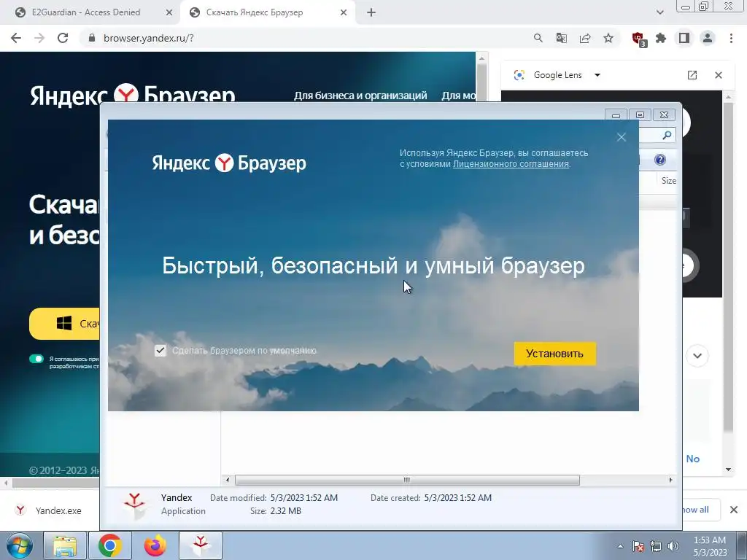Open the Лицензионного соглашения license link
The height and width of the screenshot is (560, 747).
(511, 164)
